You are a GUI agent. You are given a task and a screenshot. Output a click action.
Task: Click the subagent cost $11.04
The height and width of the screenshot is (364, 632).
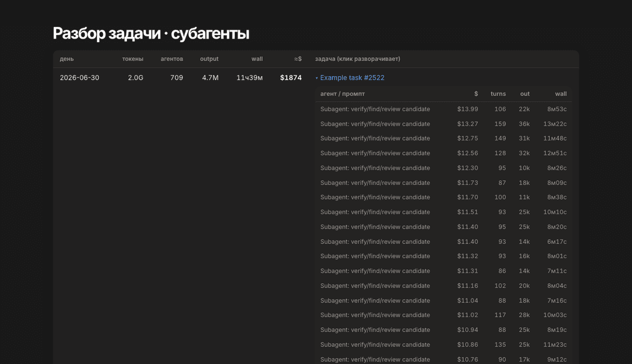click(468, 301)
